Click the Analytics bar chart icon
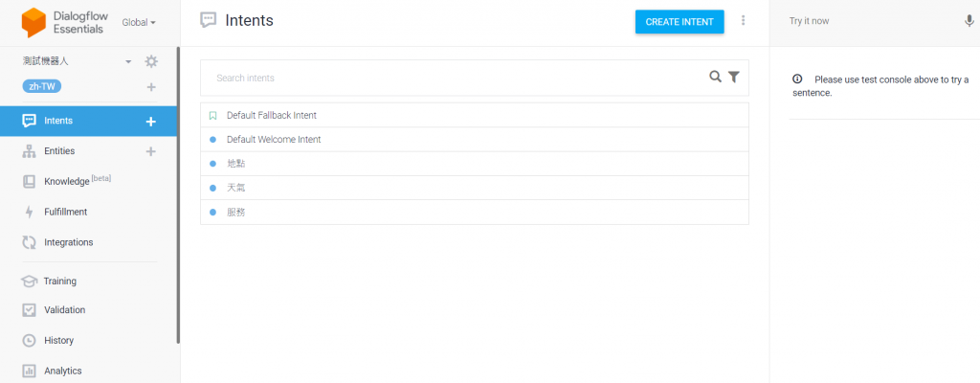Image resolution: width=980 pixels, height=383 pixels. point(29,371)
